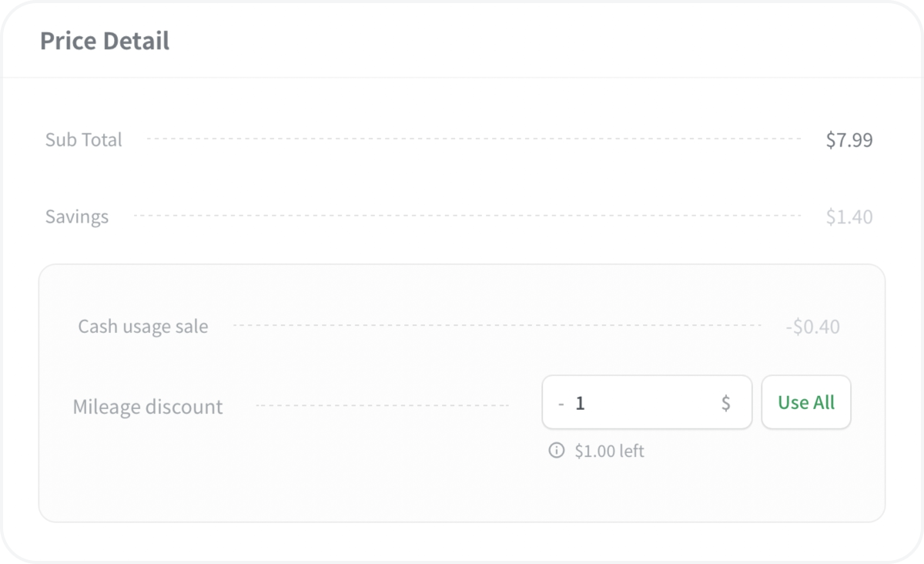The width and height of the screenshot is (924, 564).
Task: Select the value 1 in the mileage input
Action: click(580, 403)
